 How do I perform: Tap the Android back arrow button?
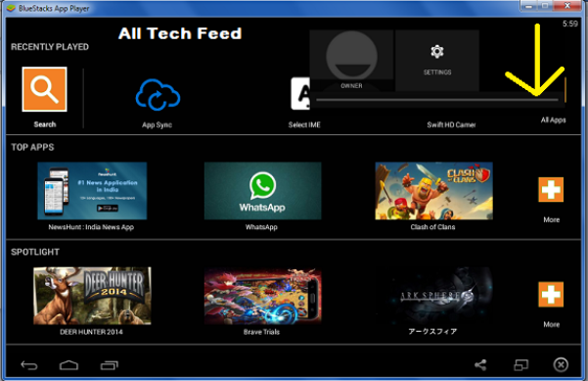29,365
